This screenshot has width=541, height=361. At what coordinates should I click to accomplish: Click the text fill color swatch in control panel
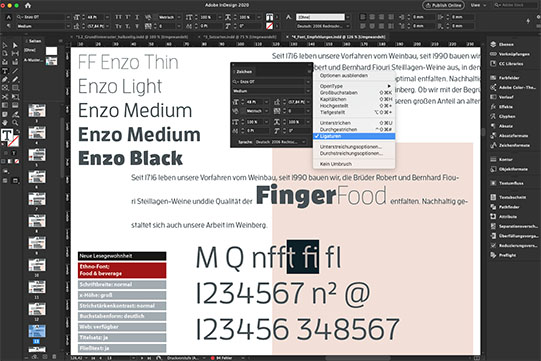click(x=269, y=17)
